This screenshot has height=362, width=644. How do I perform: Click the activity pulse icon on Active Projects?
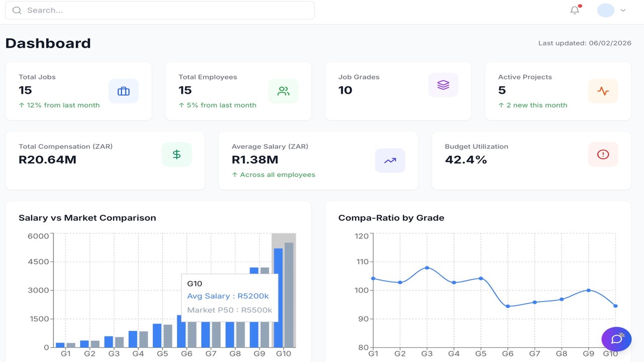click(x=603, y=91)
